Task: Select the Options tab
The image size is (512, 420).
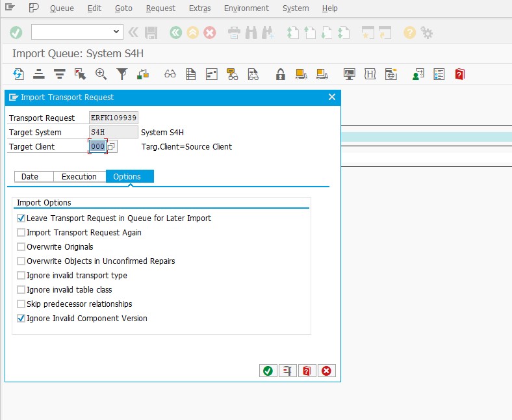Action: (130, 176)
